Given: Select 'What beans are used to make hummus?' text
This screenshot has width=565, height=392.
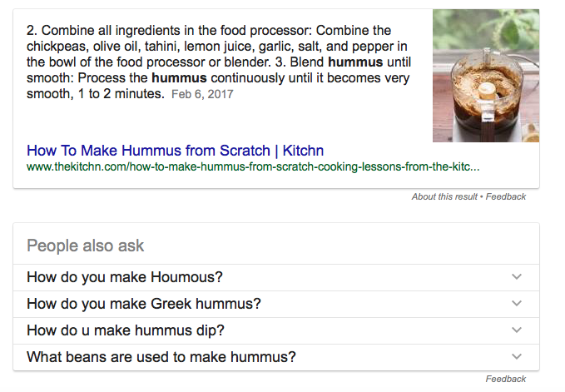Looking at the screenshot, I should tap(161, 357).
